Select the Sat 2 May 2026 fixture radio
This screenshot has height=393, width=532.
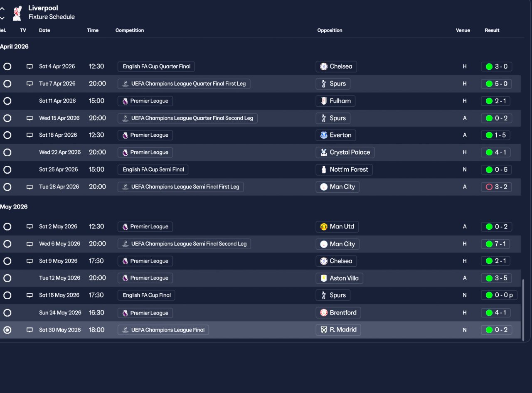click(x=7, y=227)
